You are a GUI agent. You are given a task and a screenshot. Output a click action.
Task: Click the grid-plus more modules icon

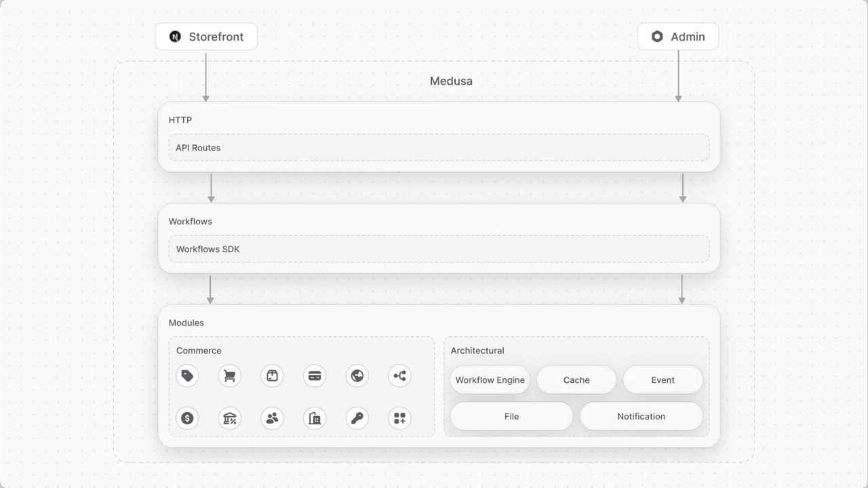(399, 418)
